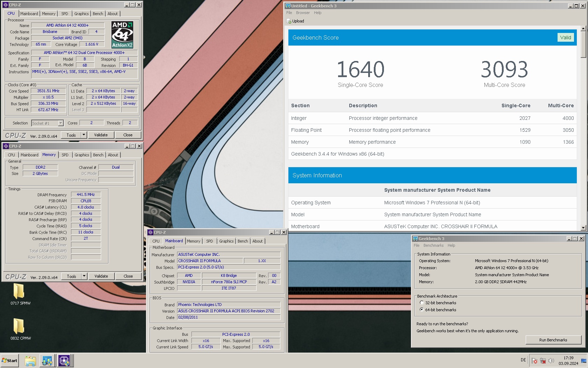Open the About tab in top CPU-Z window
Image resolution: width=588 pixels, height=368 pixels.
[x=113, y=14]
